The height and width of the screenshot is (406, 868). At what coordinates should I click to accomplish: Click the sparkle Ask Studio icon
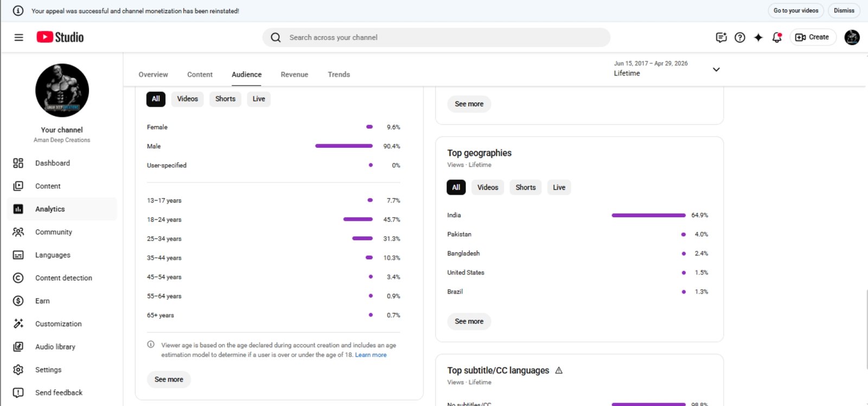point(758,37)
